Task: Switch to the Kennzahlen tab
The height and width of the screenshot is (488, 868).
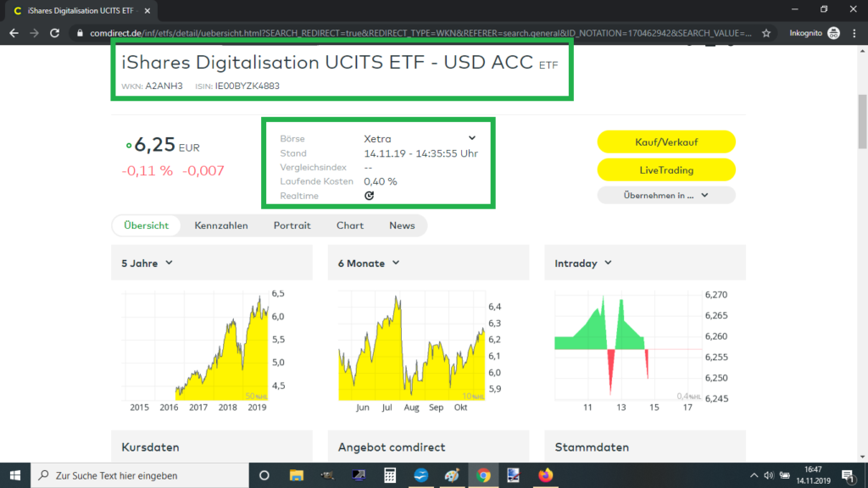Action: pos(221,225)
